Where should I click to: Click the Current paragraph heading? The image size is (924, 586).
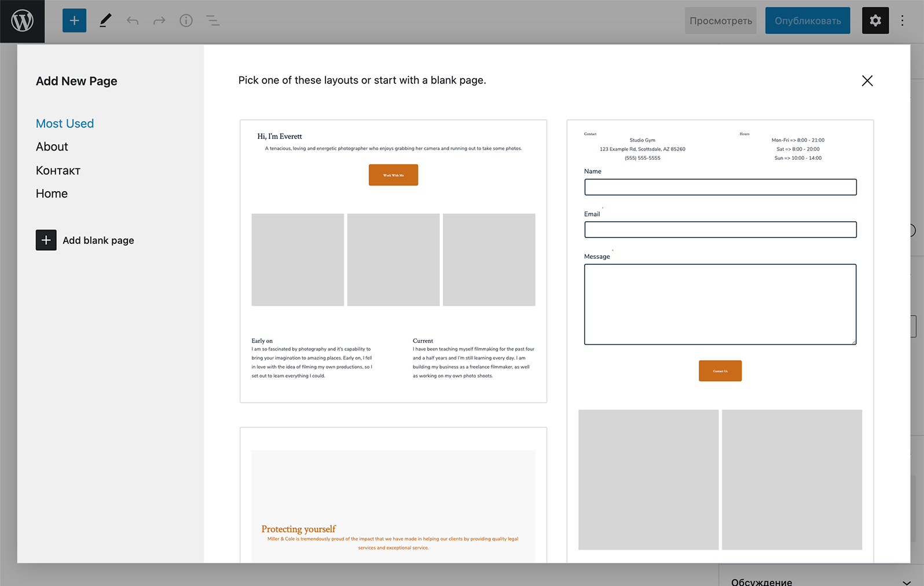point(423,340)
